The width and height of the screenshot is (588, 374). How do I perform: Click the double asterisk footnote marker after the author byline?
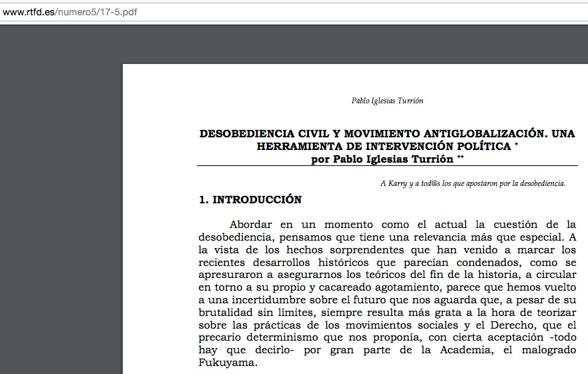[x=461, y=158]
